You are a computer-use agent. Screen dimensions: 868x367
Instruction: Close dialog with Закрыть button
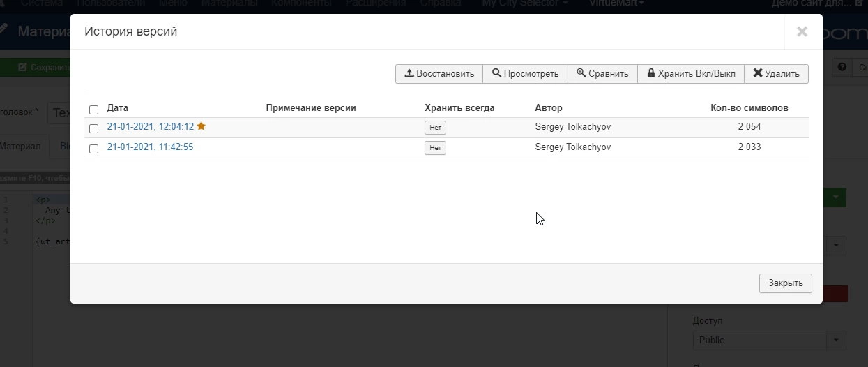[x=786, y=283]
